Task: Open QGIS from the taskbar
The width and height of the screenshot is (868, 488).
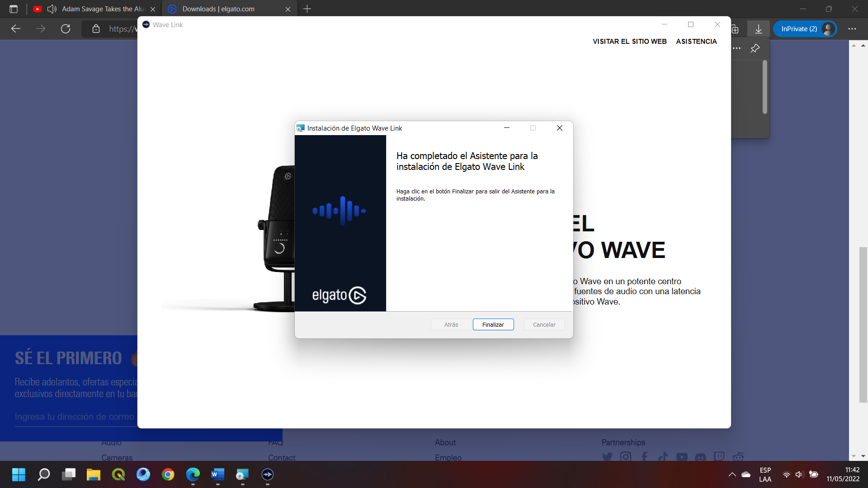Action: (118, 474)
